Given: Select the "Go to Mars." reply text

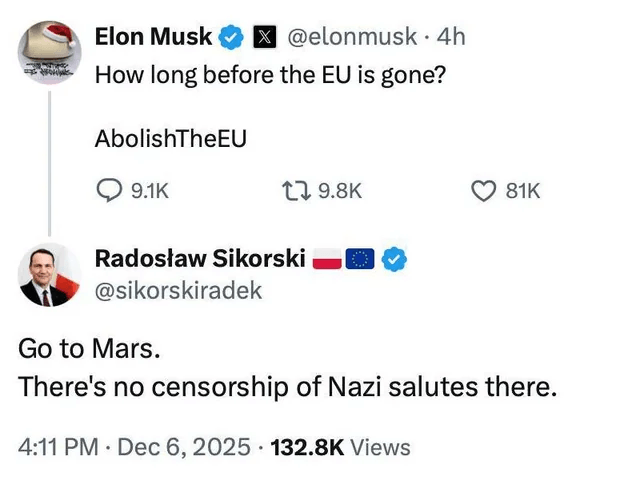Looking at the screenshot, I should click(88, 350).
